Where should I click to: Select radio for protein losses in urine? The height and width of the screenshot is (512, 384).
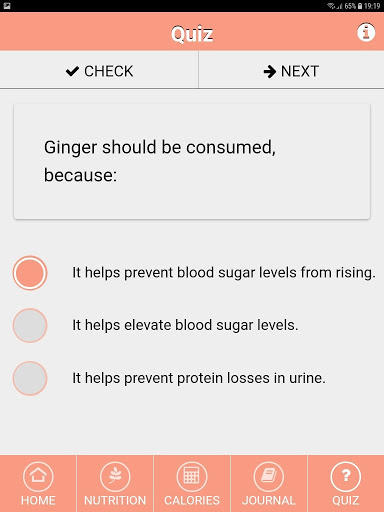coord(30,378)
